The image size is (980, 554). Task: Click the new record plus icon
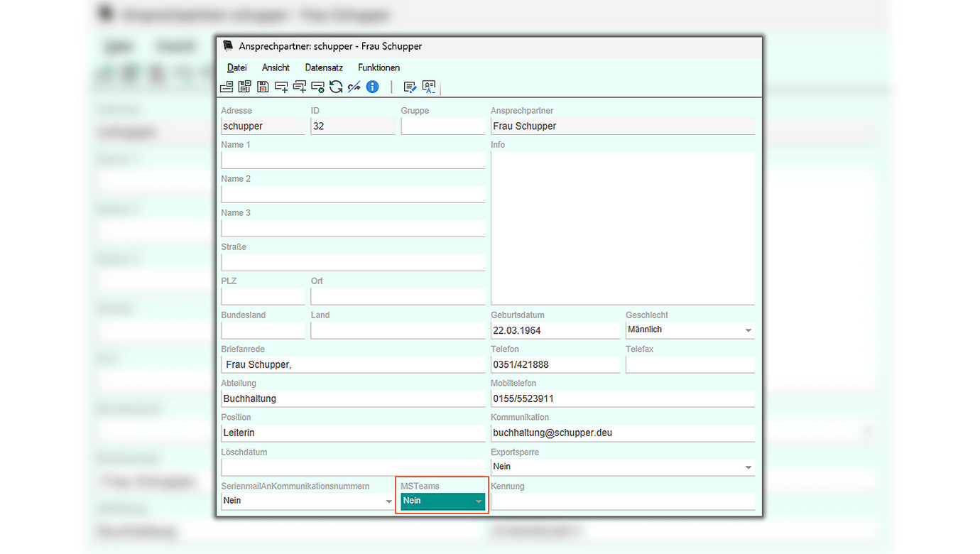(x=281, y=87)
